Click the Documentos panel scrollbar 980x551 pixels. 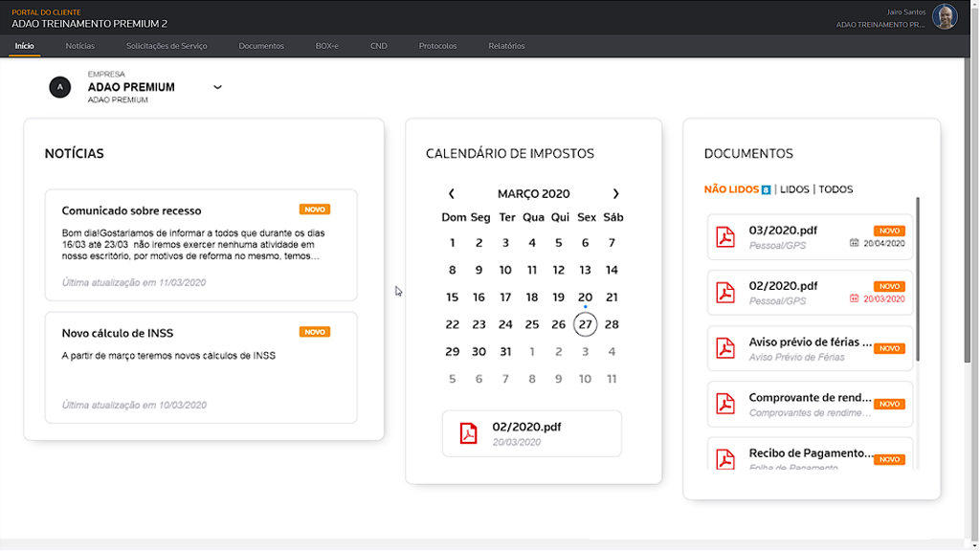click(x=918, y=277)
